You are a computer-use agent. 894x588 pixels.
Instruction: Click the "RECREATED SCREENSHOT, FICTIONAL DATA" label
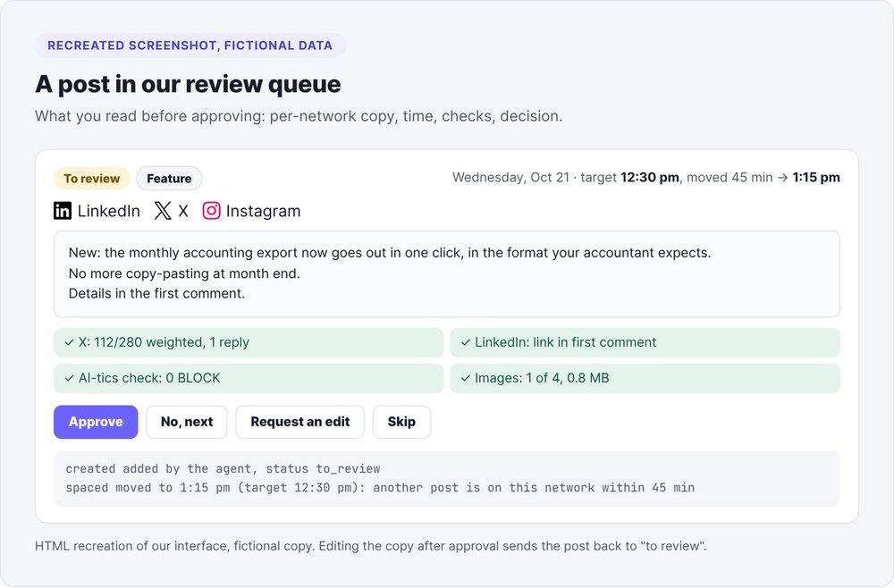190,46
